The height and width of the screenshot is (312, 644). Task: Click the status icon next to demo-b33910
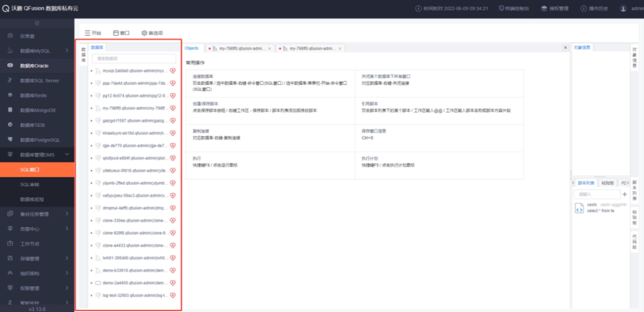173,270
